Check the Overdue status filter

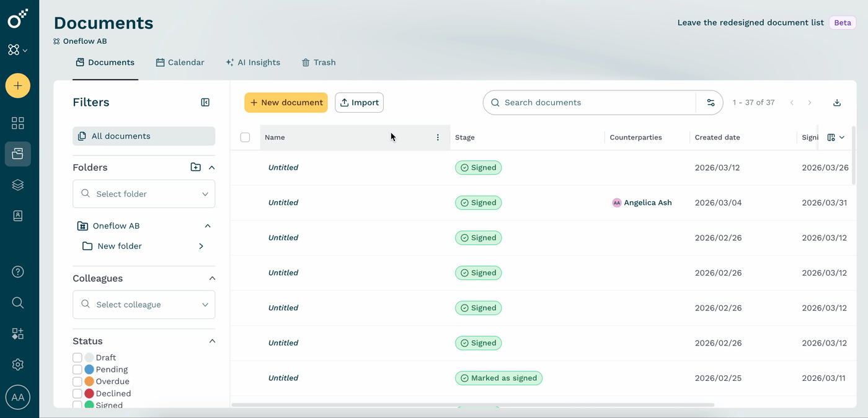point(77,381)
